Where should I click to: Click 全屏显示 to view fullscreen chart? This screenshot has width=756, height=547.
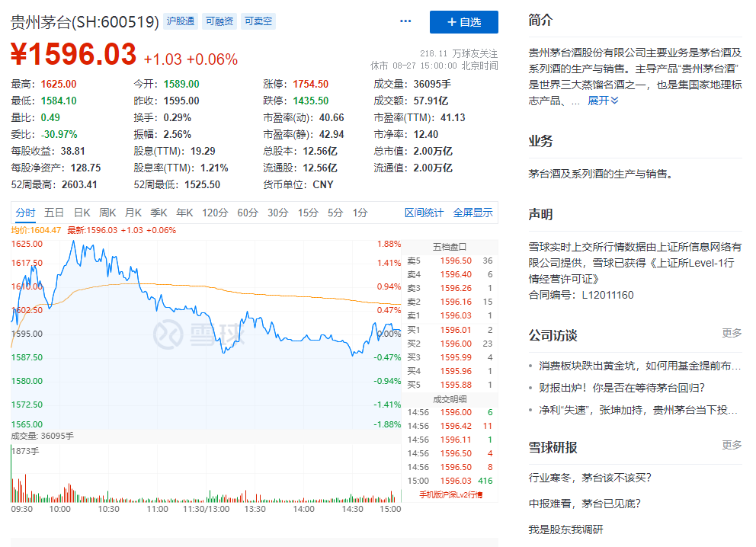(473, 213)
